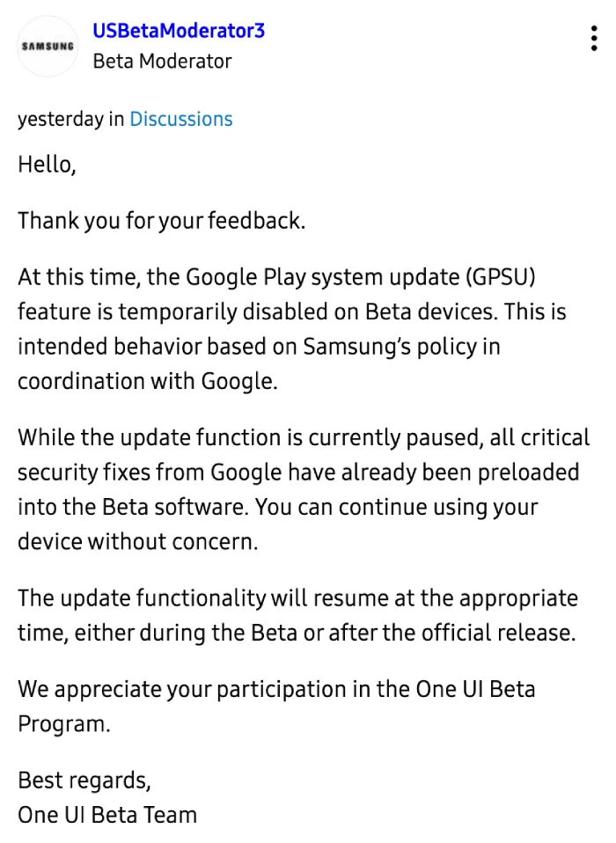Click the 'Hello,' greeting line

click(47, 165)
